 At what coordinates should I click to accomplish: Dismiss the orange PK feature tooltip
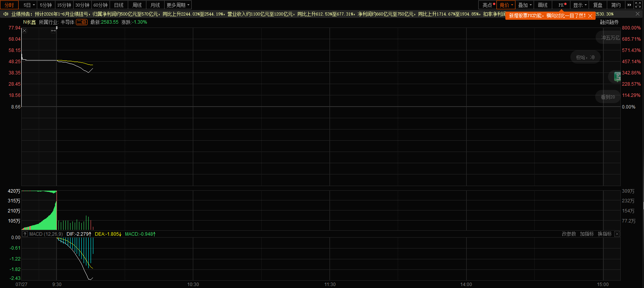pos(590,16)
